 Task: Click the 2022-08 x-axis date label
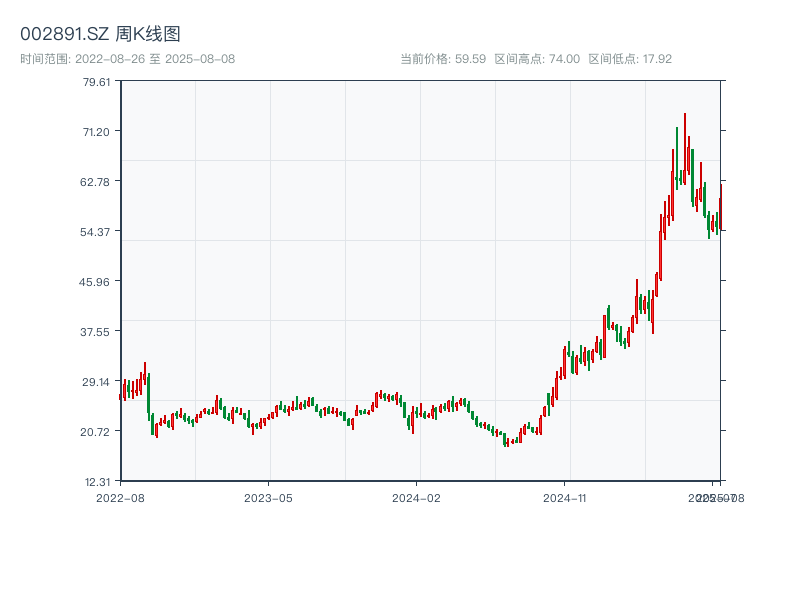click(x=120, y=497)
